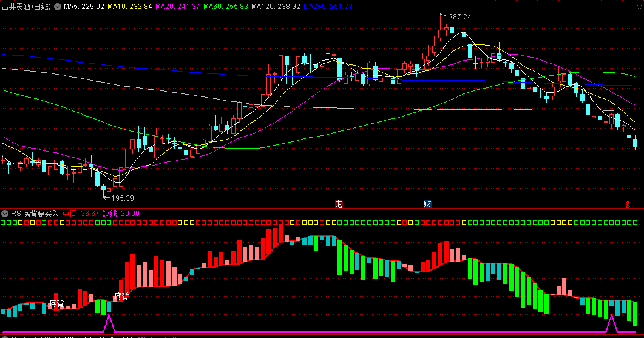Screen dimensions: 644x338
Task: Select the MA60: 255.83 label
Action: 225,7
